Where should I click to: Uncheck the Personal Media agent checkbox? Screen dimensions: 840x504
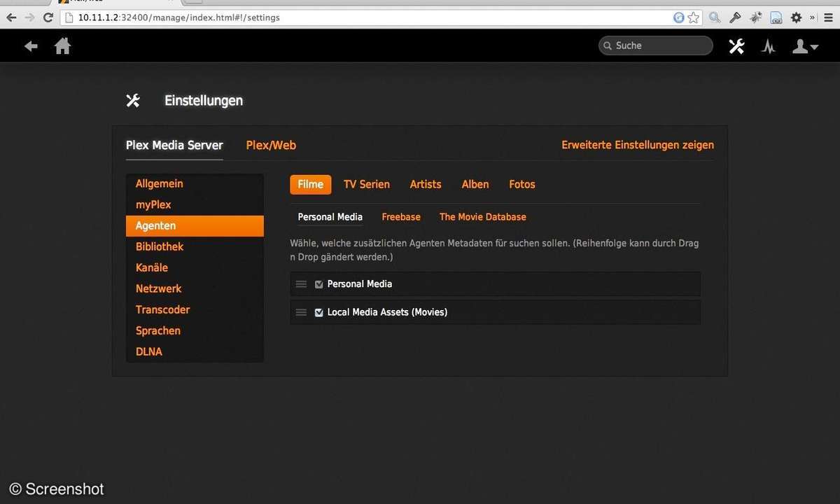tap(319, 284)
